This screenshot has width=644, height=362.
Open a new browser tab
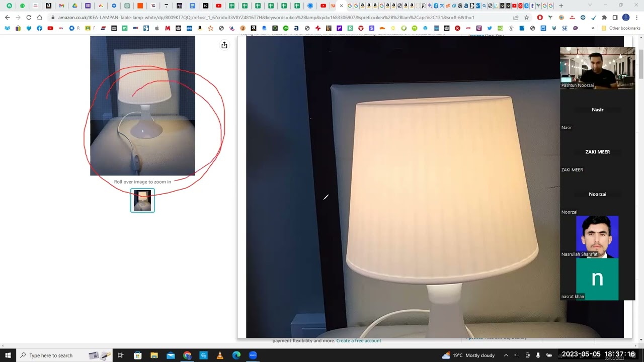point(561,6)
